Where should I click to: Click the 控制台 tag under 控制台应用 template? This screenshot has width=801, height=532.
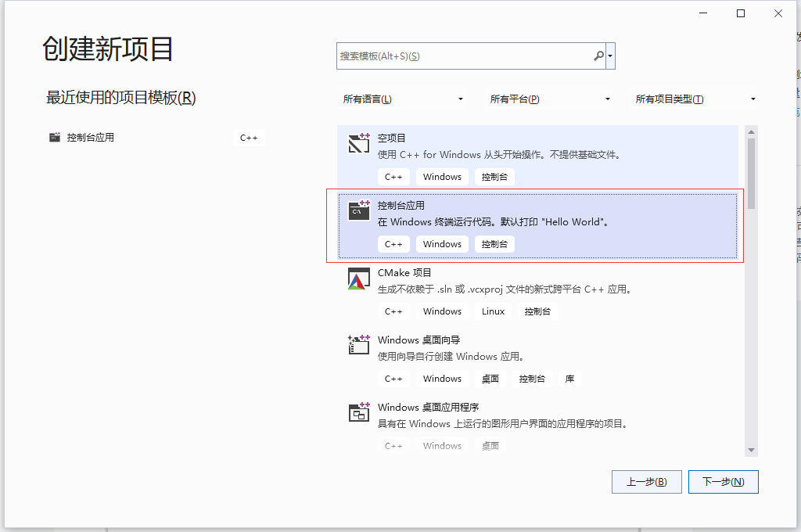pyautogui.click(x=494, y=244)
